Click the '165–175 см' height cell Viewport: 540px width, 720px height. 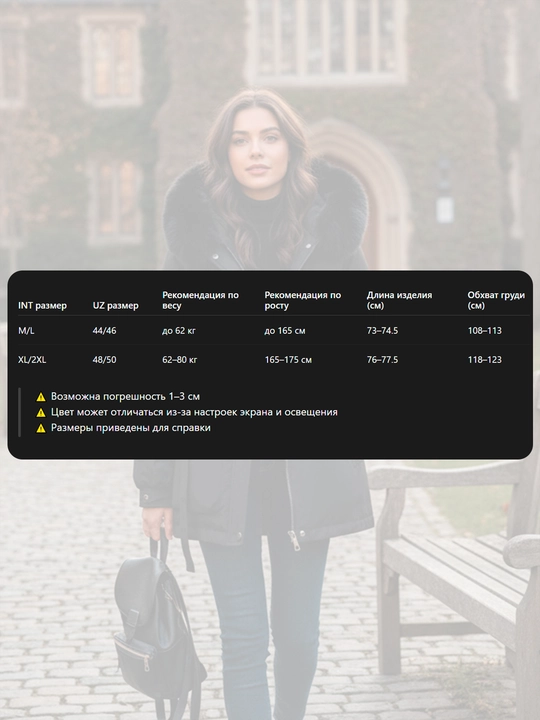[288, 360]
